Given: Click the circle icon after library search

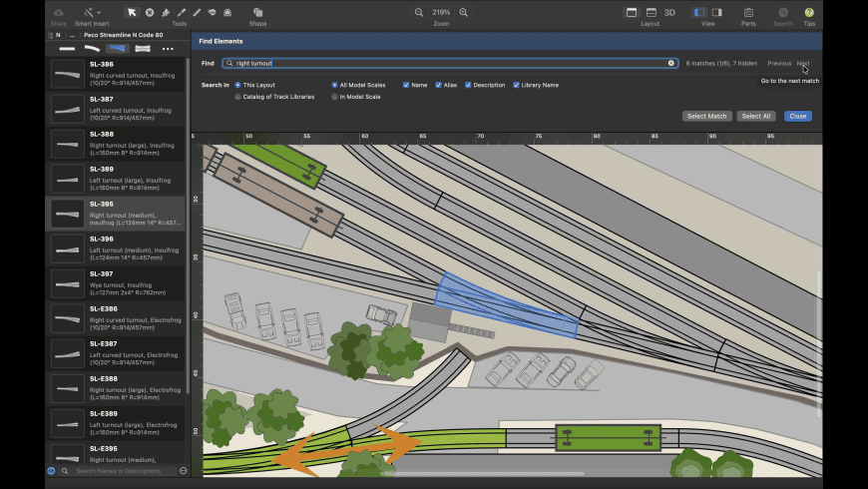Looking at the screenshot, I should click(x=184, y=471).
